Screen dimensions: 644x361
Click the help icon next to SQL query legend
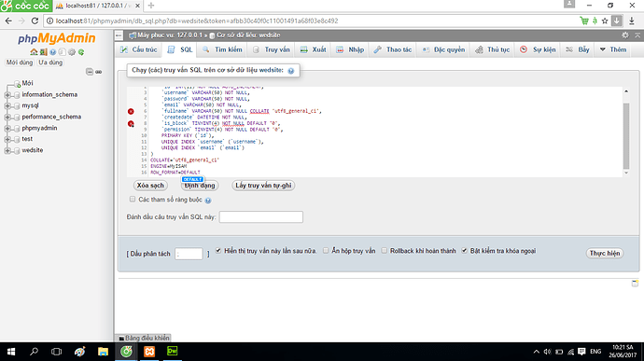coord(291,71)
